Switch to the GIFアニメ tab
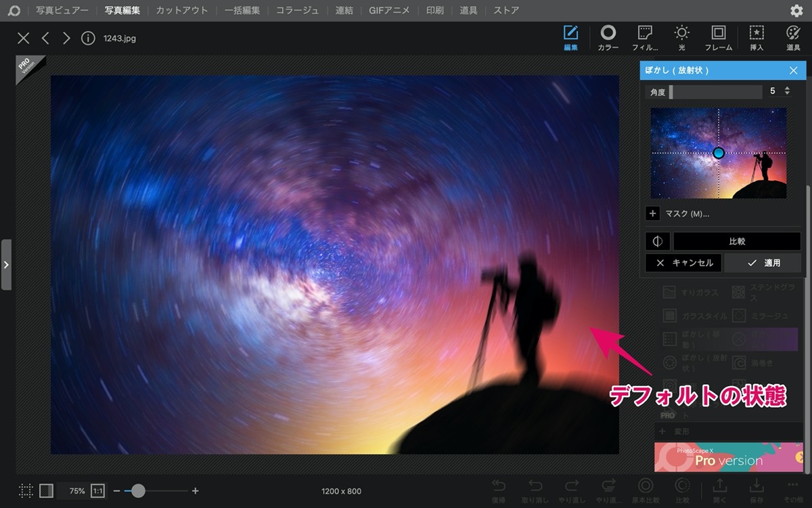 pyautogui.click(x=390, y=11)
